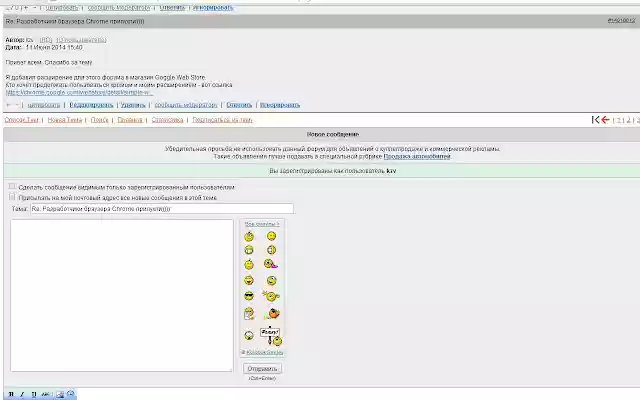Viewport: 640px width, 400px height.
Task: Click Ответить under the chrome.google.com link
Action: point(239,105)
